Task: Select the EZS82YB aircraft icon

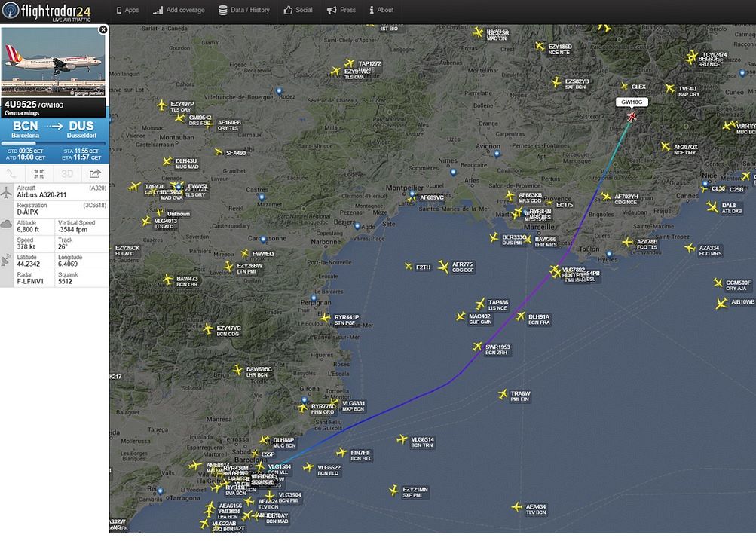Action: coord(556,82)
